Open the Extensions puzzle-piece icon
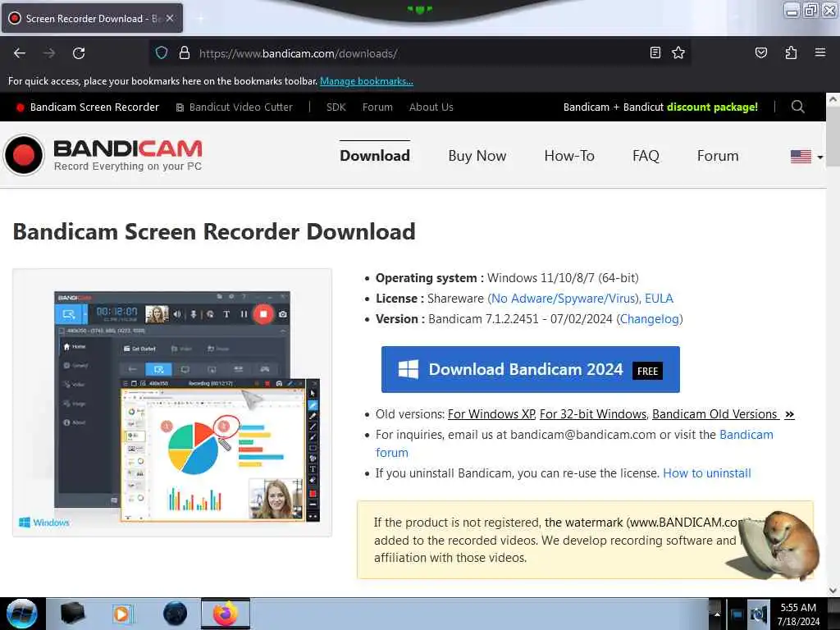840x630 pixels. point(791,52)
